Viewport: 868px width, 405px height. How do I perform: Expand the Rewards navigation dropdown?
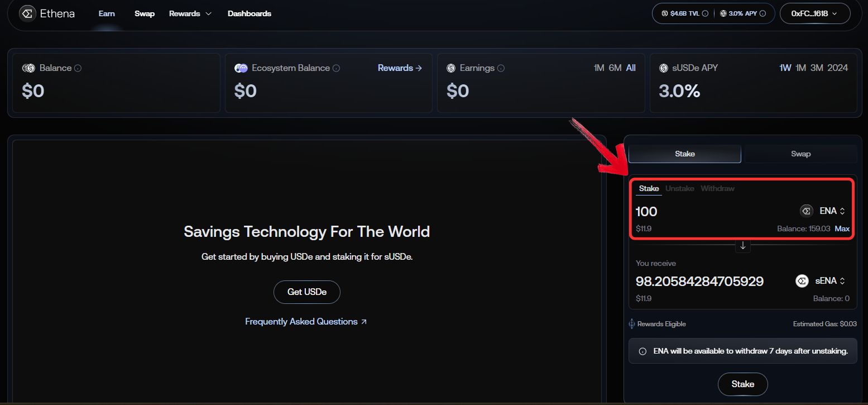click(190, 13)
